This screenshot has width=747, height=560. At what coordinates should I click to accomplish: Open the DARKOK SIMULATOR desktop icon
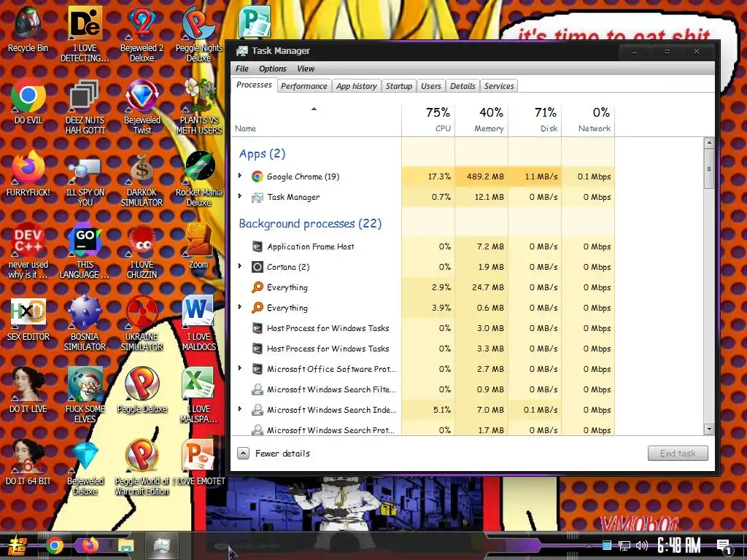pos(142,179)
